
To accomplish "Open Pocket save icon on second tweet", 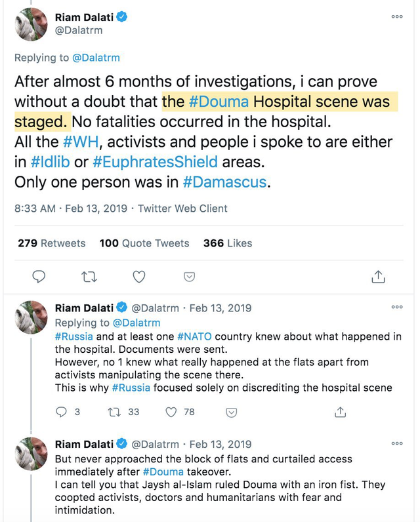I will tap(231, 412).
